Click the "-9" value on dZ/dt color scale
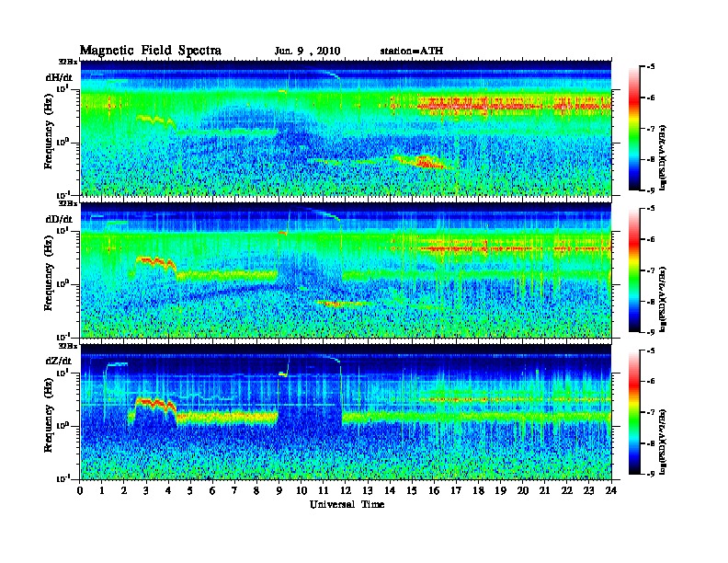 pos(651,474)
